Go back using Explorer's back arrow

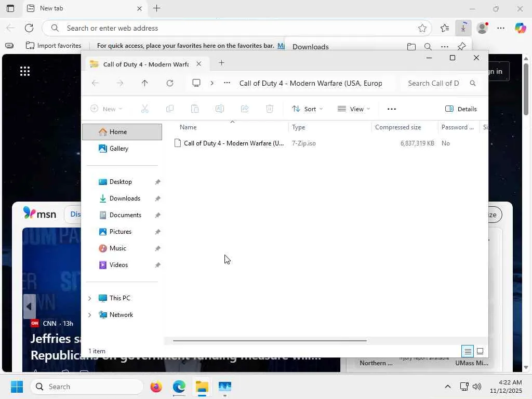[x=95, y=83]
